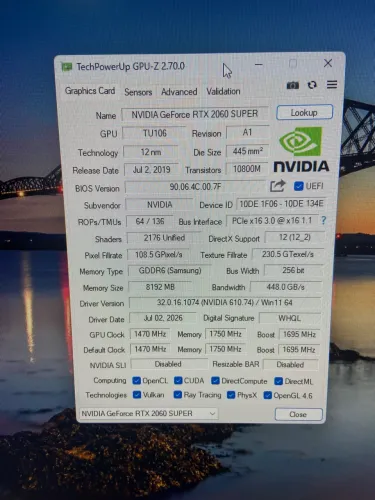Switch to the Advanced tab
Viewport: 375px width, 500px height.
[x=179, y=92]
